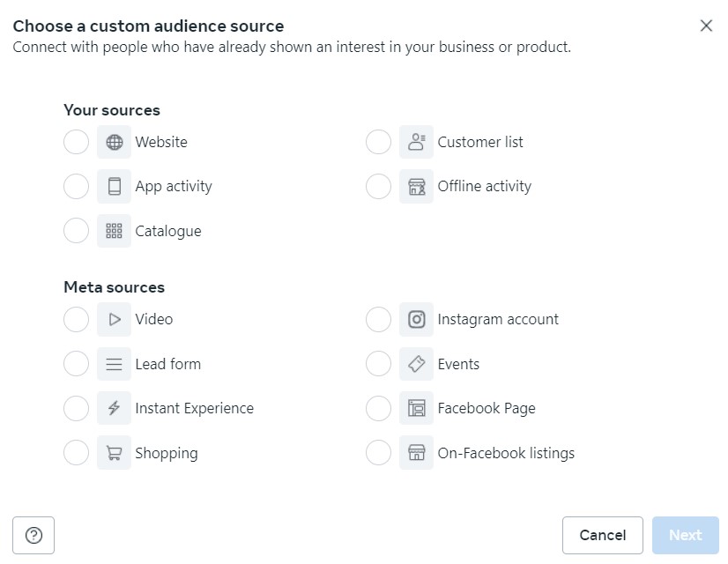Image resolution: width=728 pixels, height=564 pixels.
Task: Click the Instagram account icon
Action: coord(417,319)
